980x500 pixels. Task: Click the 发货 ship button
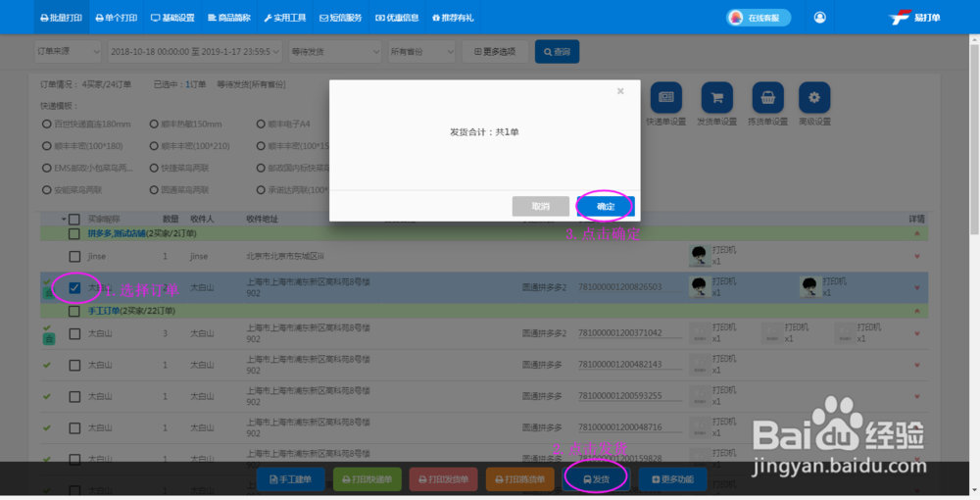click(x=596, y=479)
